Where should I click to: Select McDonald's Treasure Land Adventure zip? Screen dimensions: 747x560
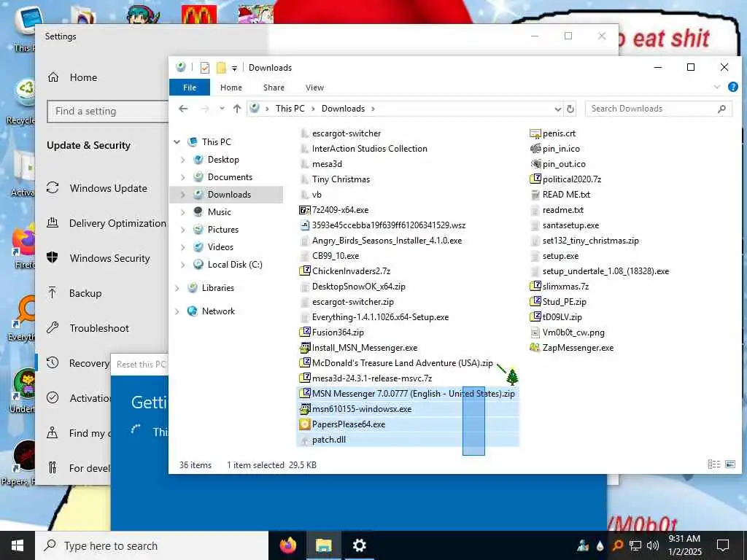pyautogui.click(x=402, y=363)
